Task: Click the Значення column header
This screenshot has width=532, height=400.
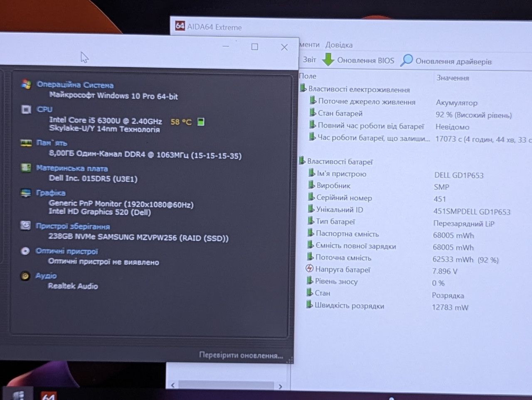Action: 453,78
